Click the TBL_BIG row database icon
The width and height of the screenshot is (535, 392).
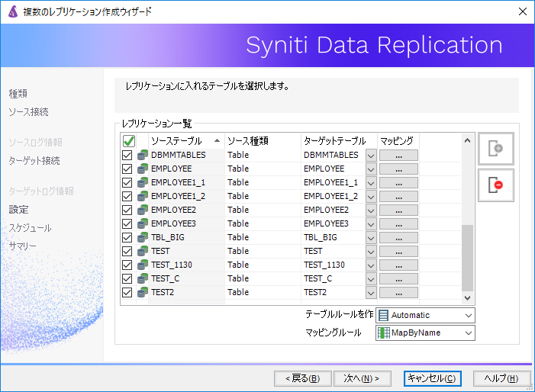click(142, 237)
